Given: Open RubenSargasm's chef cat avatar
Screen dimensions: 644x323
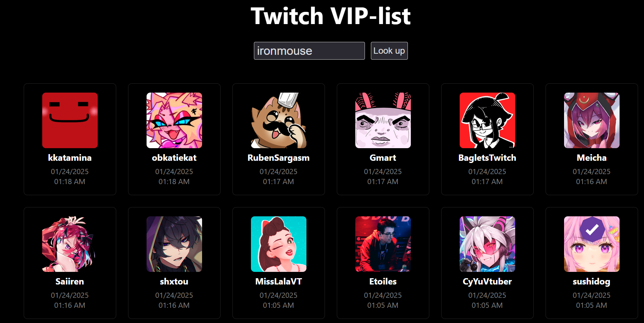Looking at the screenshot, I should tap(279, 120).
